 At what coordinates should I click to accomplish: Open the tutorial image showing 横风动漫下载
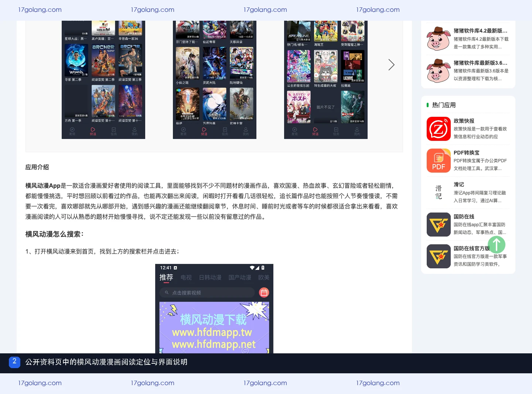[x=214, y=309]
